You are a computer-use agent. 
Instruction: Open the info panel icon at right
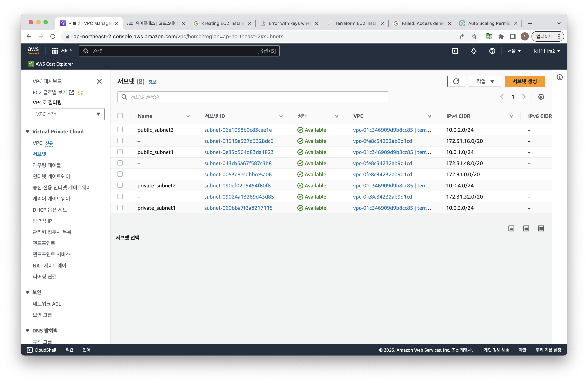[x=560, y=77]
